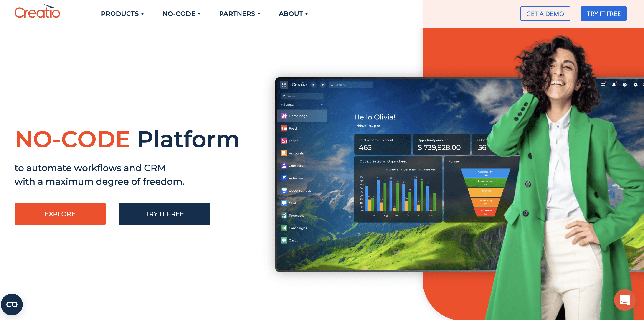644x320 pixels.
Task: Click the Closed won funnel segment
Action: coord(485,212)
